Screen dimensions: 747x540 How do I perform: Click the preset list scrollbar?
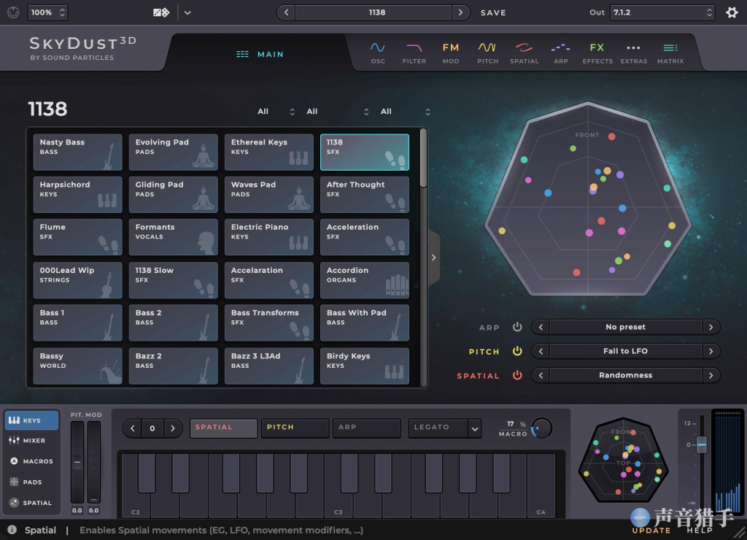(423, 159)
